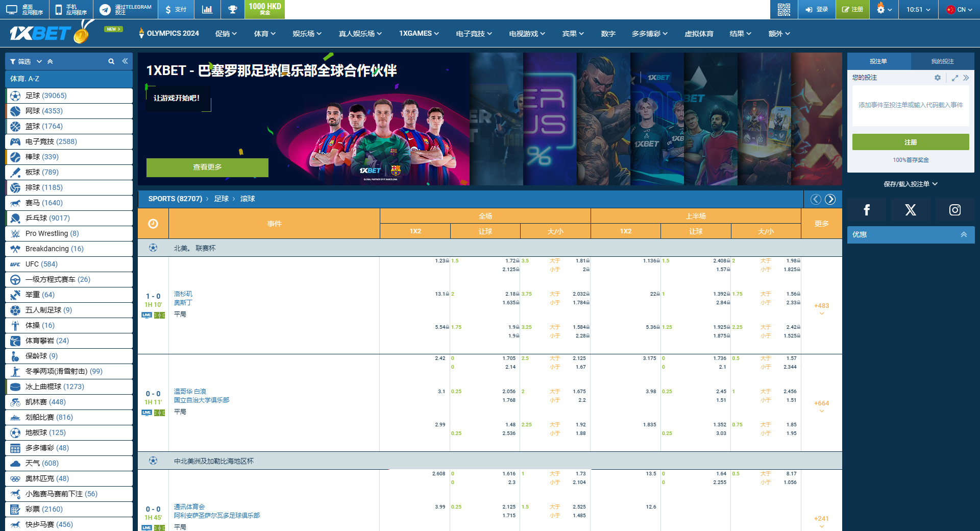
Task: Open 洛杉矶 team match link
Action: coord(183,294)
